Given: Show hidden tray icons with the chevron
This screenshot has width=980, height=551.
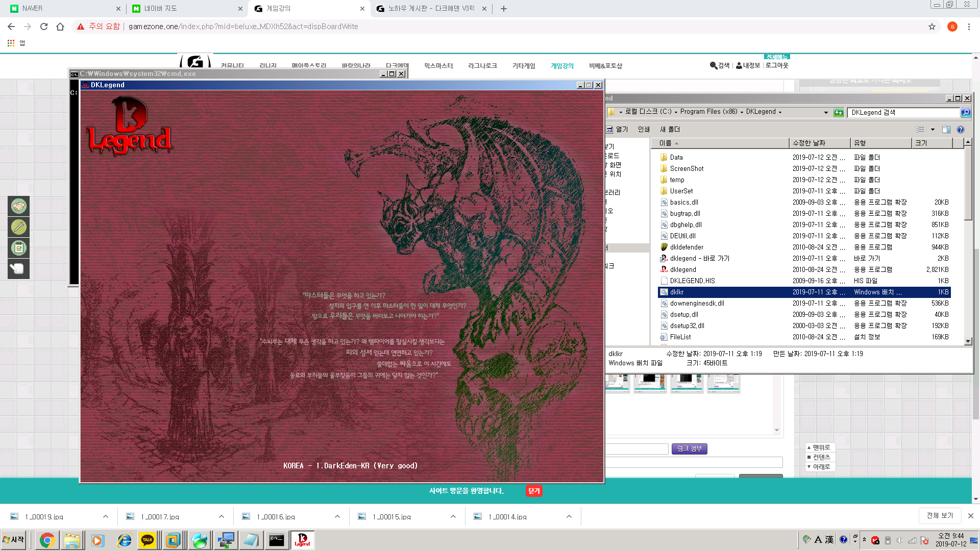Looking at the screenshot, I should pyautogui.click(x=864, y=540).
